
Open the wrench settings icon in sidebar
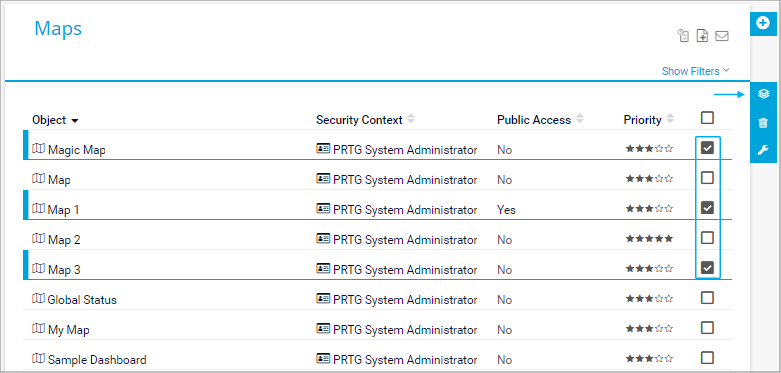[763, 150]
